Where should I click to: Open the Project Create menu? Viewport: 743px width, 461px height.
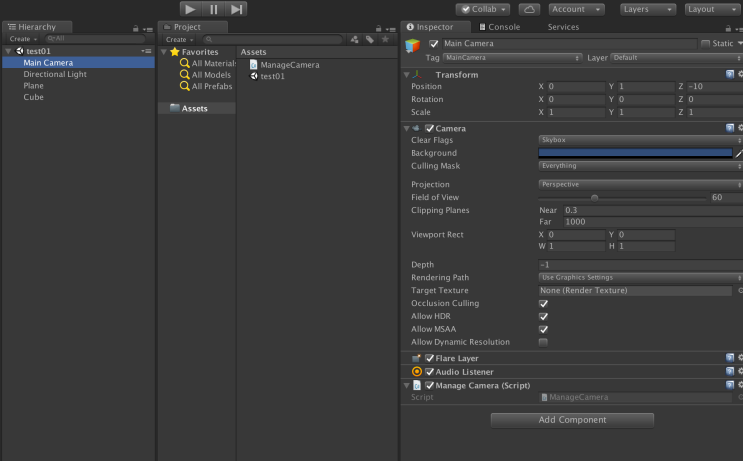point(179,39)
